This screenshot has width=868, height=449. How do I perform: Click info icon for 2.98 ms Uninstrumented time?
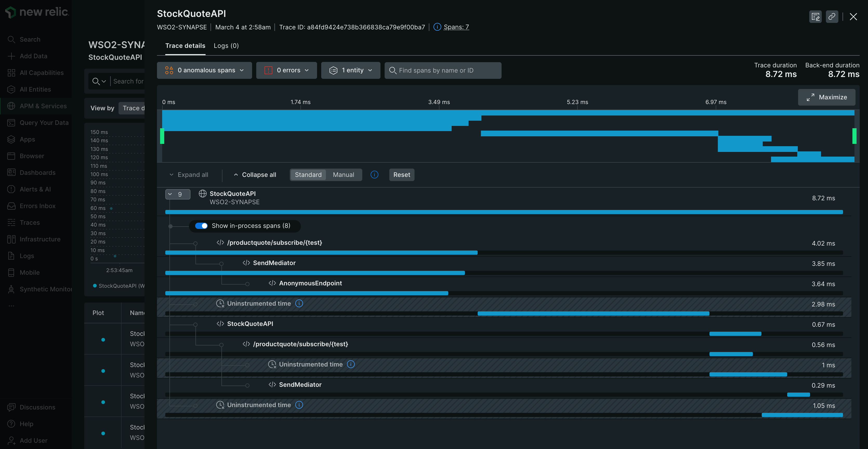(299, 304)
